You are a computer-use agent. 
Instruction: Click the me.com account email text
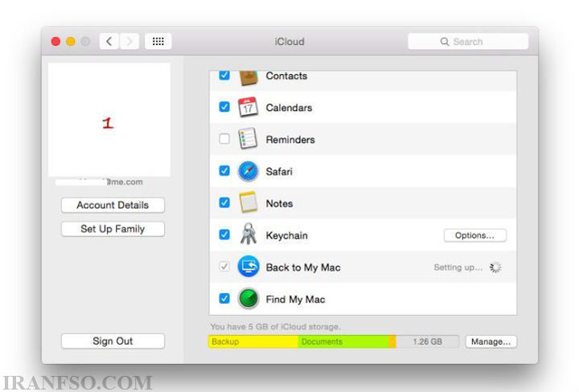point(124,182)
